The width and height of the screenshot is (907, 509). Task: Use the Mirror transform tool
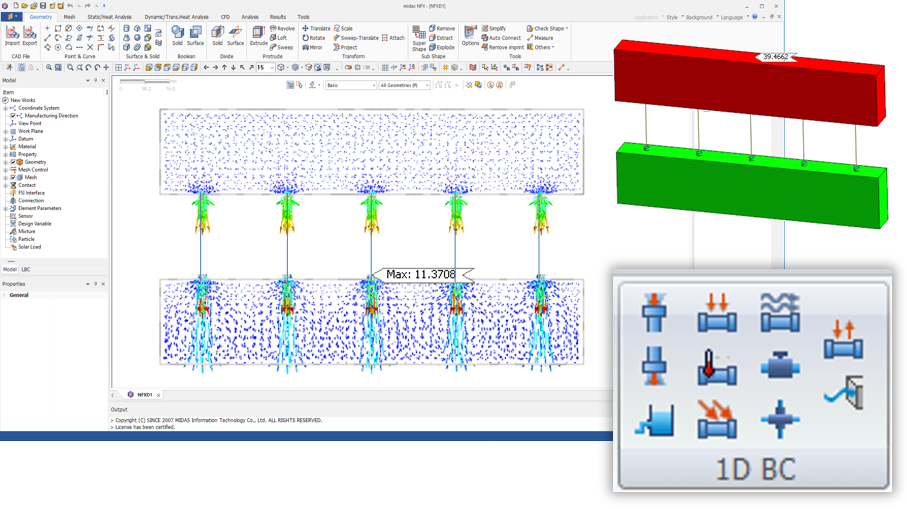tap(312, 47)
